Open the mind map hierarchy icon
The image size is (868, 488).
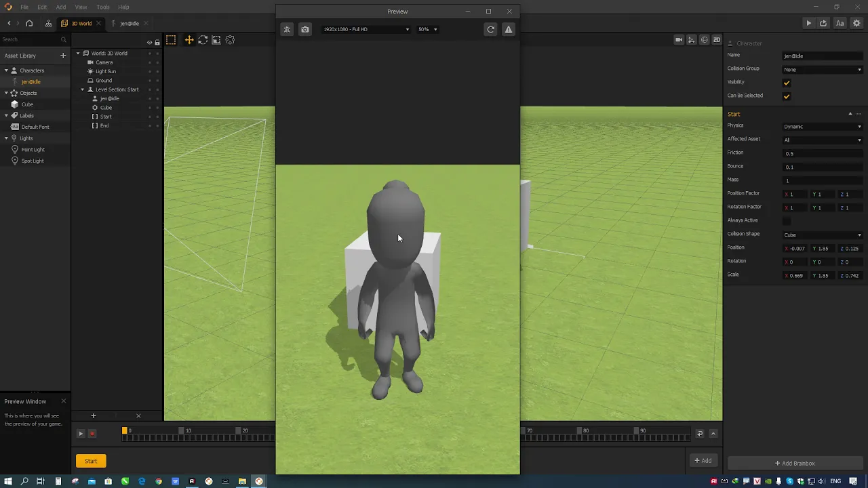pyautogui.click(x=48, y=23)
